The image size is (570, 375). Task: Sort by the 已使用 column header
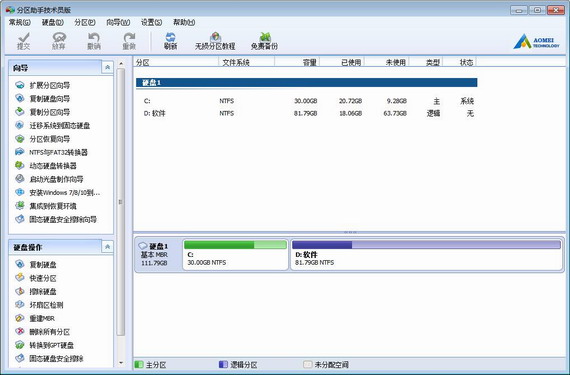(342, 62)
